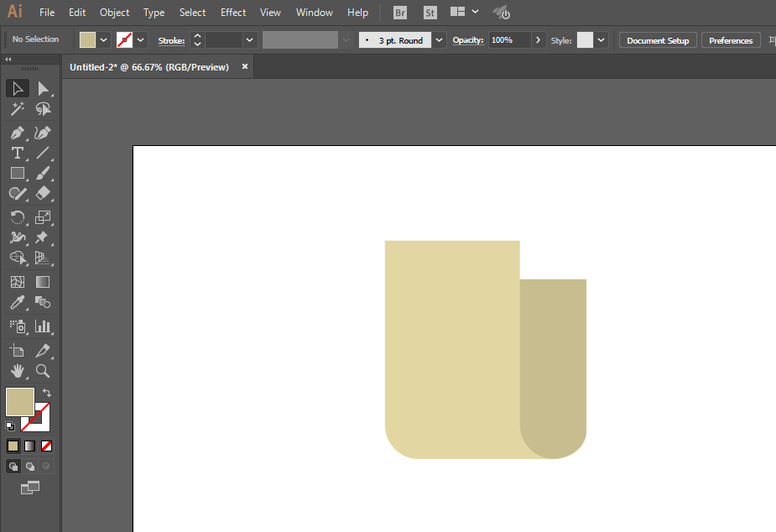Choose the Scale tool
The height and width of the screenshot is (532, 776).
pyautogui.click(x=43, y=217)
